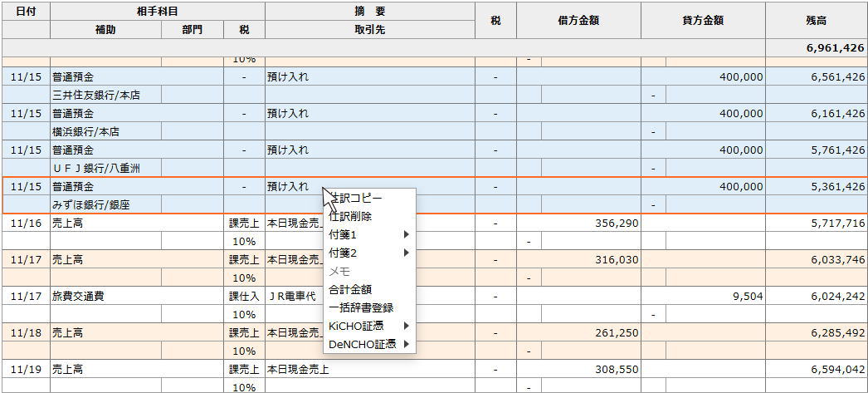Select 一括辞書登録 from the menu

pos(361,307)
